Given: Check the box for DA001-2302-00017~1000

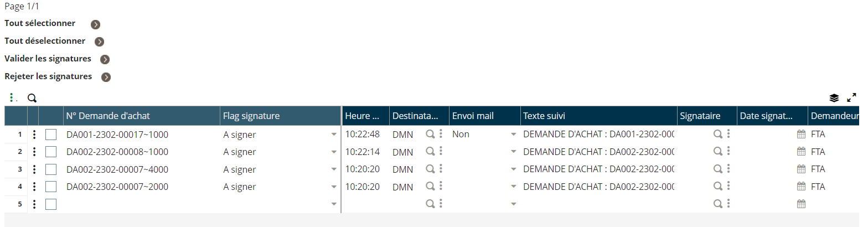Looking at the screenshot, I should coord(51,134).
